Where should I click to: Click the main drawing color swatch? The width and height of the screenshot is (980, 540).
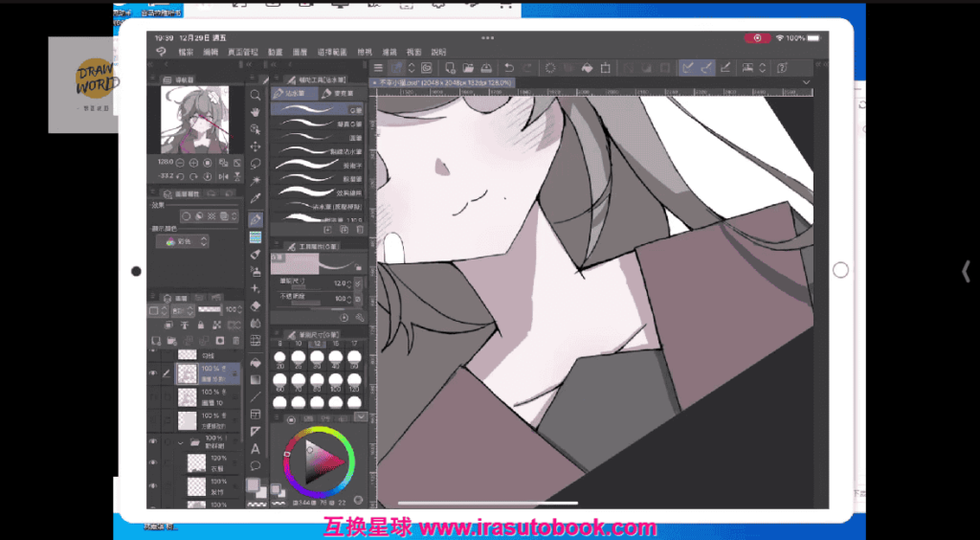[x=253, y=485]
